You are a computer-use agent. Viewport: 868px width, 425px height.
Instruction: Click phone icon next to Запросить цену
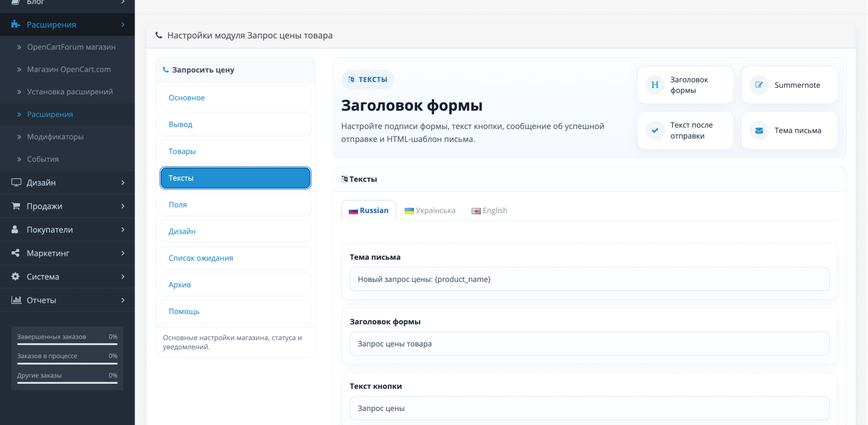(x=166, y=70)
